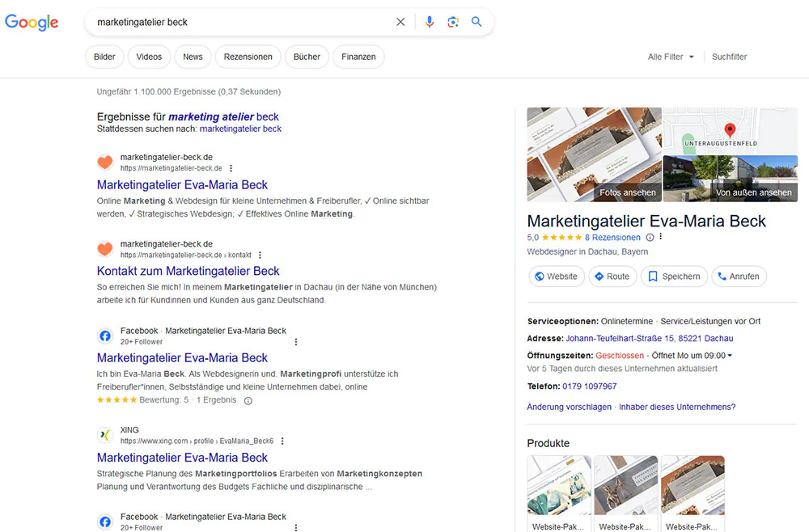Select the News filter tab
The width and height of the screenshot is (809, 532).
[x=193, y=57]
